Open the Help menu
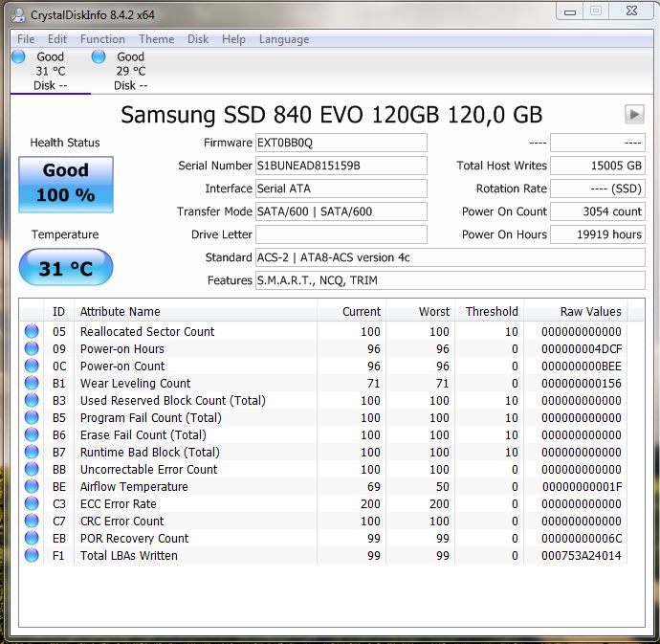Image resolution: width=660 pixels, height=644 pixels. (233, 39)
